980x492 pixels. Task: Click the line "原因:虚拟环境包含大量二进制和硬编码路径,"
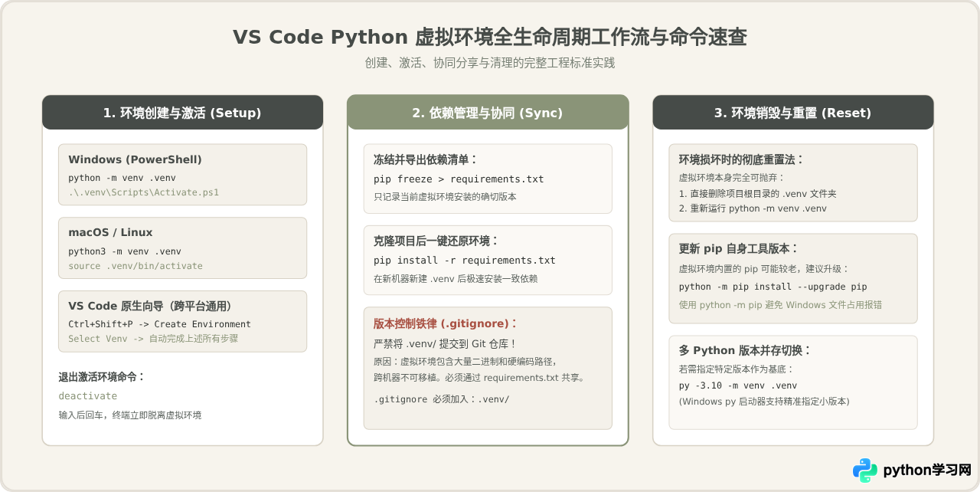point(465,362)
